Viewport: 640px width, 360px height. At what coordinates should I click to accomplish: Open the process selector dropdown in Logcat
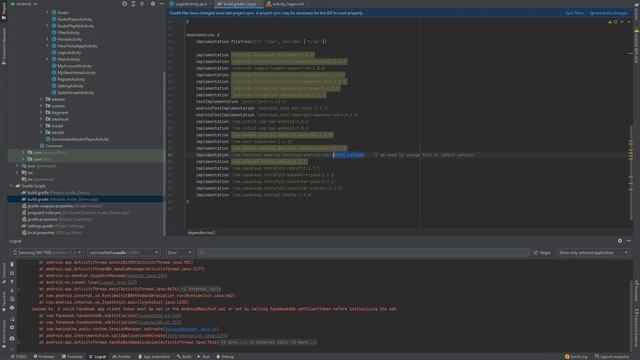[123, 253]
